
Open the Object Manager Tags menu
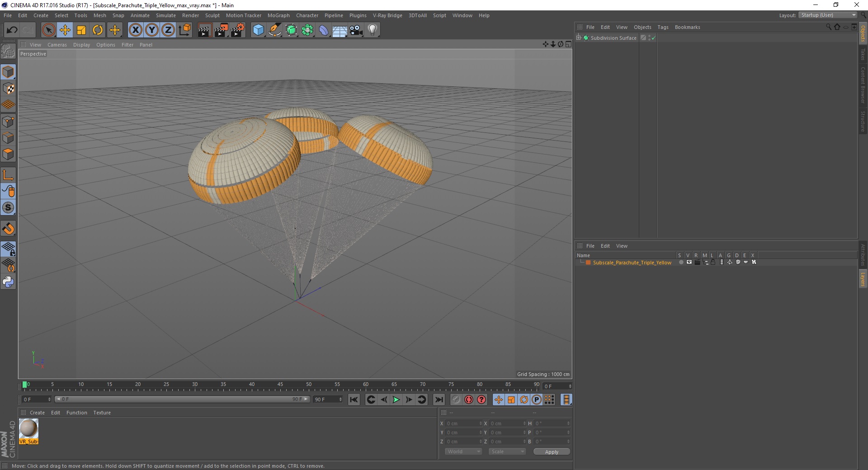tap(663, 27)
